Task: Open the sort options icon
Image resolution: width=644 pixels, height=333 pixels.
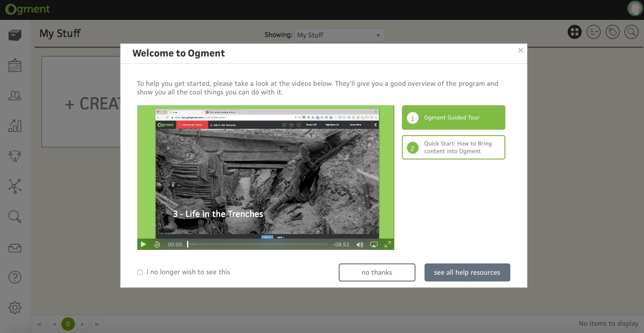Action: point(593,32)
